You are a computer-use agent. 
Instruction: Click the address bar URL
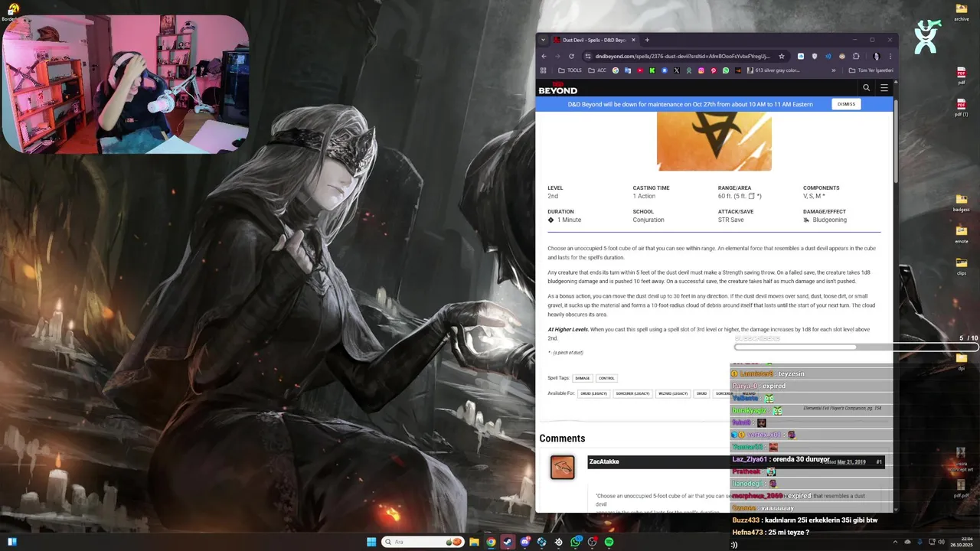click(682, 56)
